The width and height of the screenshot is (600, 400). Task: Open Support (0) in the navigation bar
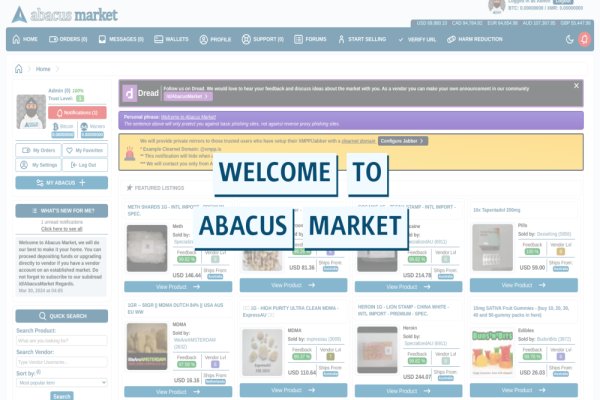pyautogui.click(x=262, y=39)
